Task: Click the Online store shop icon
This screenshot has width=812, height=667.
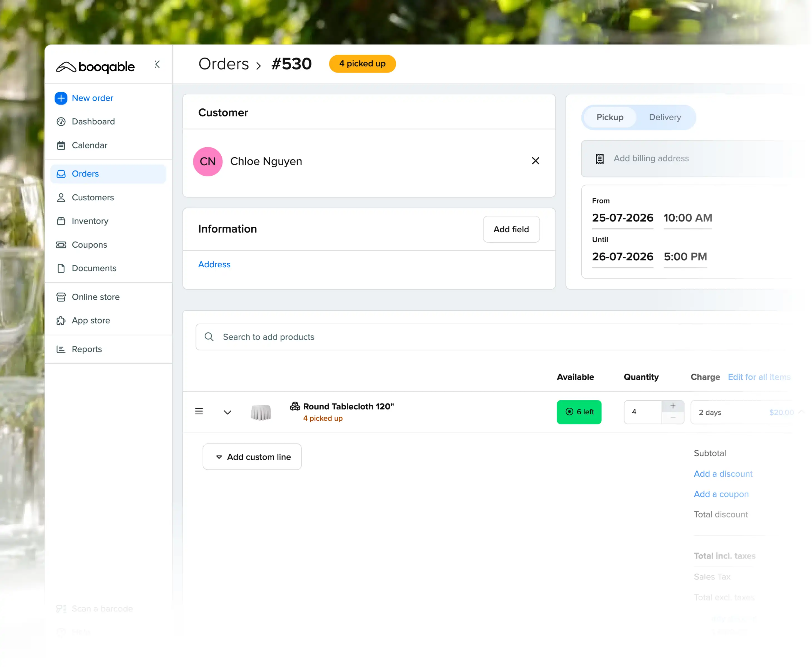Action: [61, 297]
